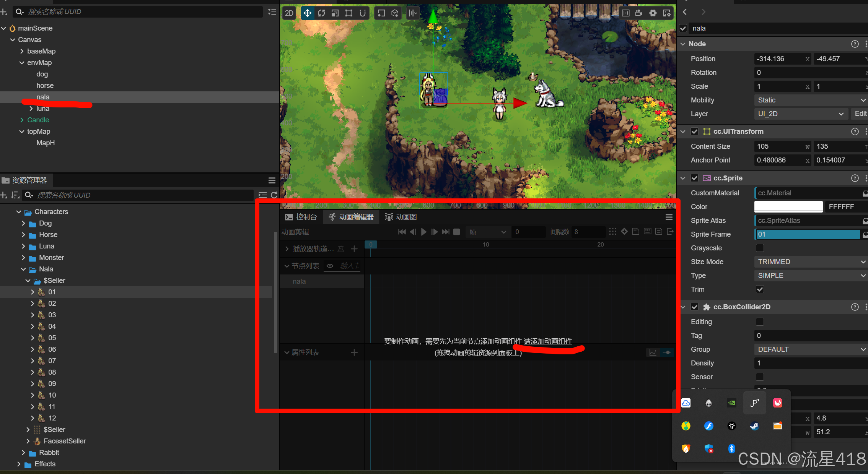Screen dimensions: 868x474
Task: Select the rotate gizmo tool
Action: pos(321,13)
